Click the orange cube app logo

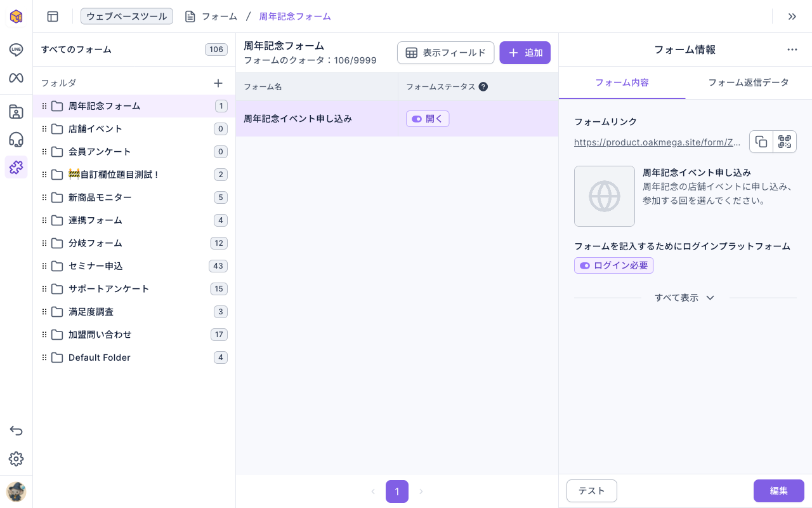tap(16, 17)
